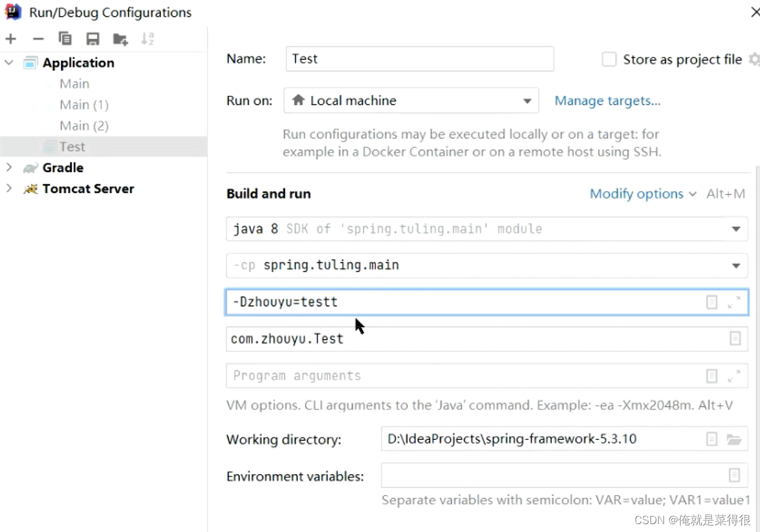Open main class browse icon in com.zhouyu.Test field
The image size is (760, 532).
pyautogui.click(x=735, y=338)
